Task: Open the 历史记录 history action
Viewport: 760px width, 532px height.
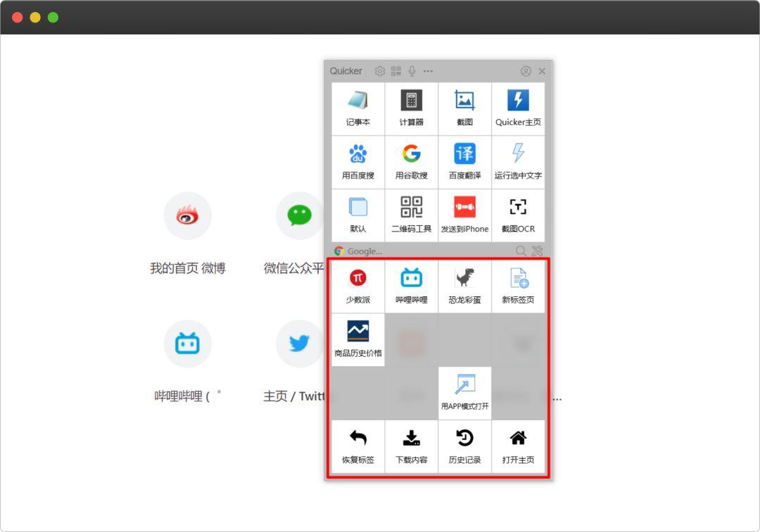Action: [x=465, y=446]
